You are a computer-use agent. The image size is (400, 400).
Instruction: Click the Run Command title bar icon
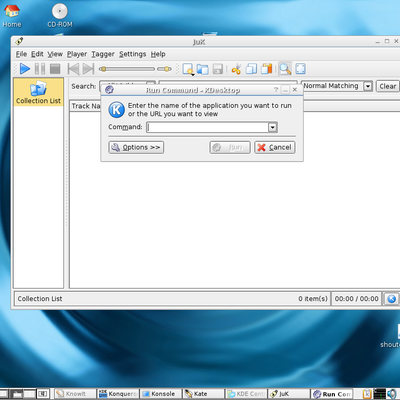point(109,90)
